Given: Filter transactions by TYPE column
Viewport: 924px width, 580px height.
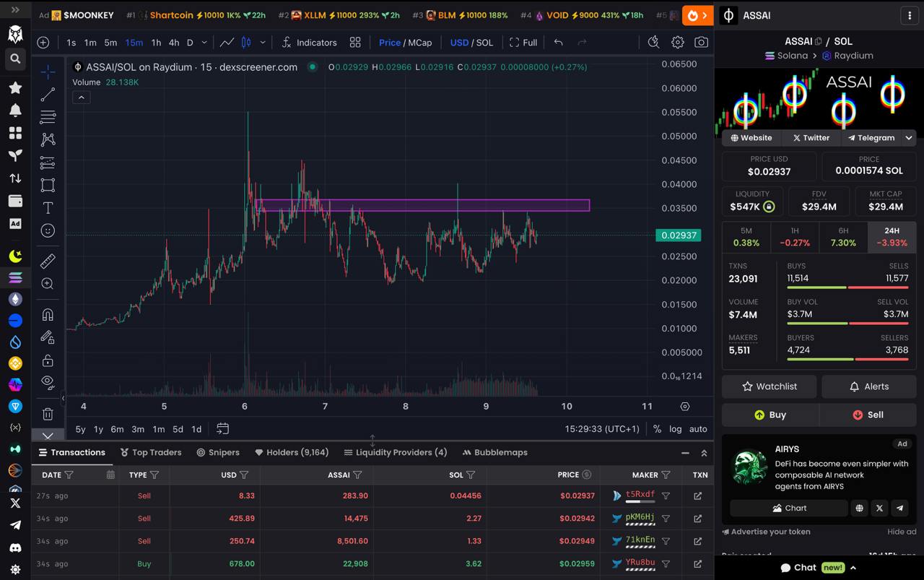Looking at the screenshot, I should pos(154,475).
